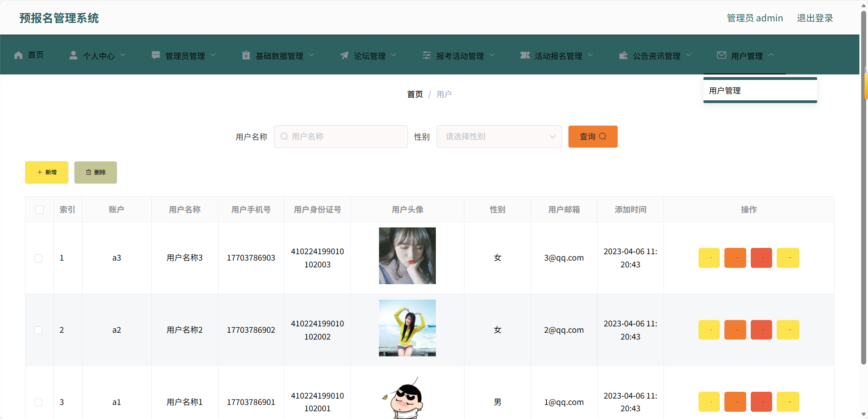Click phone number cell 17703786902

click(251, 330)
